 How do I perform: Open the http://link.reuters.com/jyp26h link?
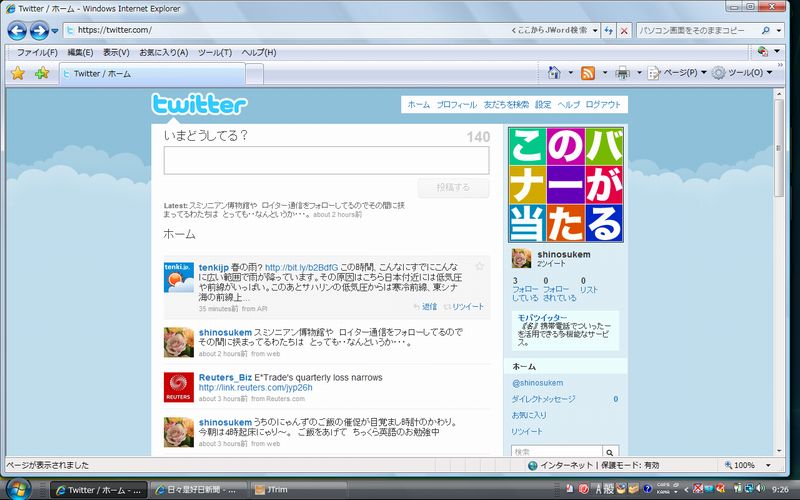click(x=256, y=388)
